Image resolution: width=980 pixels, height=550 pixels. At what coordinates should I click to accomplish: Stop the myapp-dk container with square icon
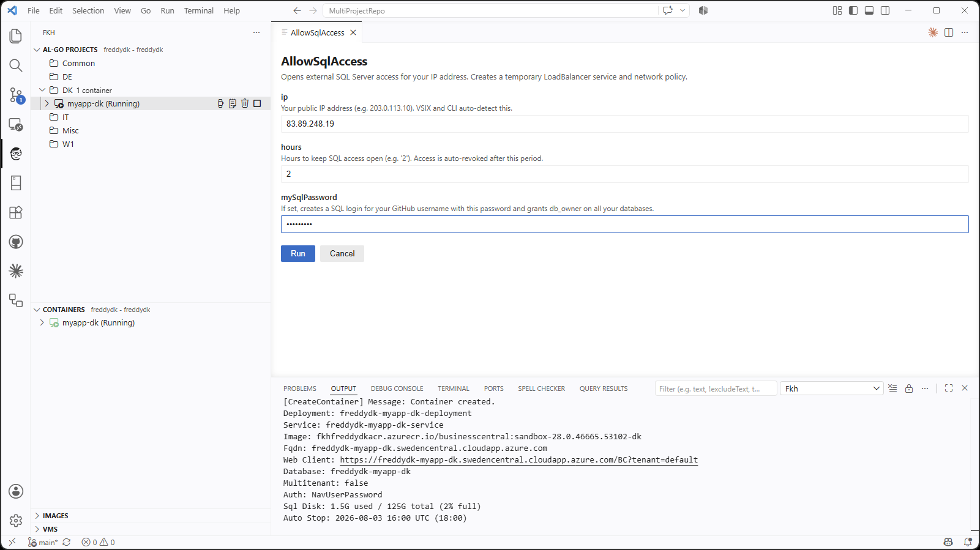257,103
